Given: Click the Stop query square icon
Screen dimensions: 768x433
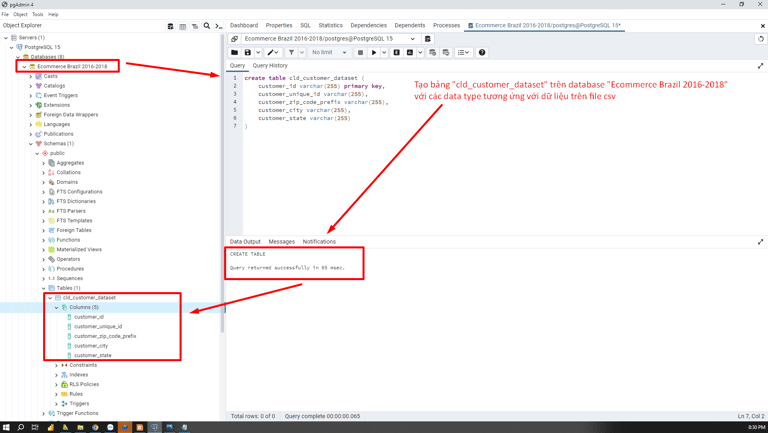Looking at the screenshot, I should pyautogui.click(x=360, y=52).
